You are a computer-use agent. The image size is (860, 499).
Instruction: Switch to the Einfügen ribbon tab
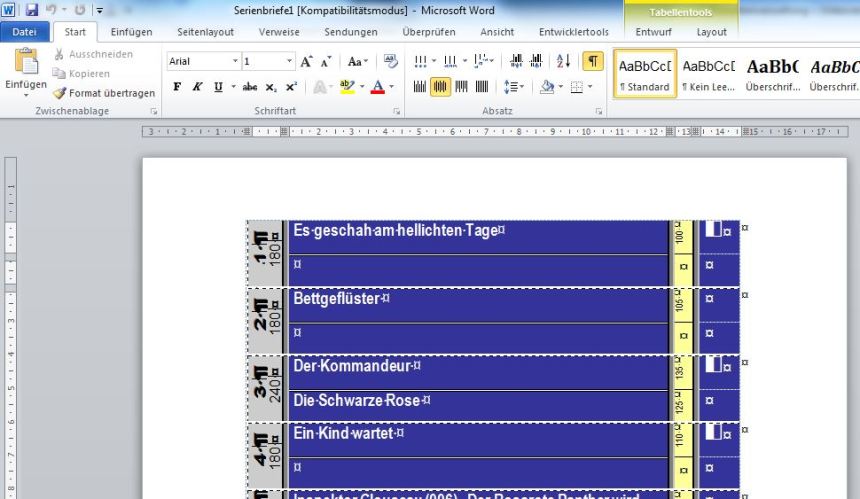click(x=132, y=32)
